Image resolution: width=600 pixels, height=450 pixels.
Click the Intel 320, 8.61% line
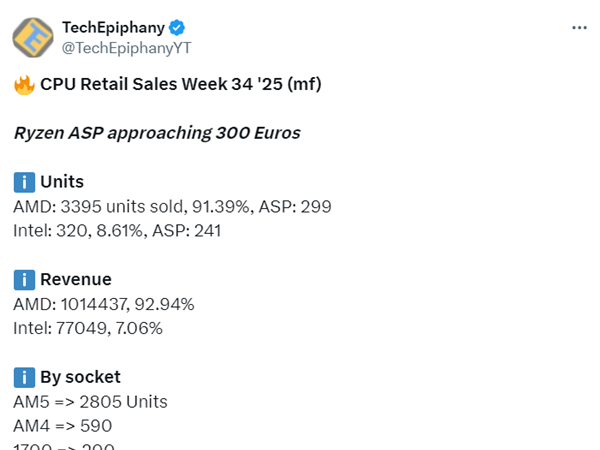pos(117,231)
